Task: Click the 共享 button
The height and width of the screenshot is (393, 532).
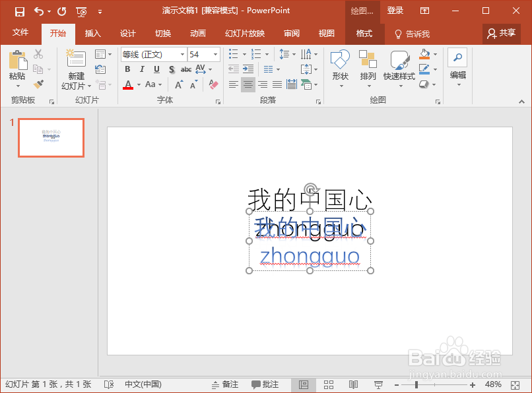Action: tap(502, 33)
